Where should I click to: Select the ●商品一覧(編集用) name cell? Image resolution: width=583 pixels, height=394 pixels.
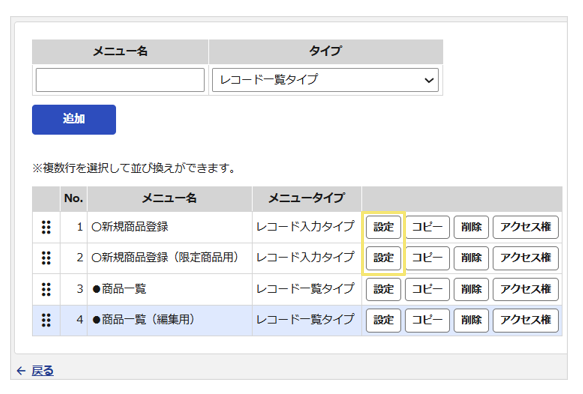point(170,320)
